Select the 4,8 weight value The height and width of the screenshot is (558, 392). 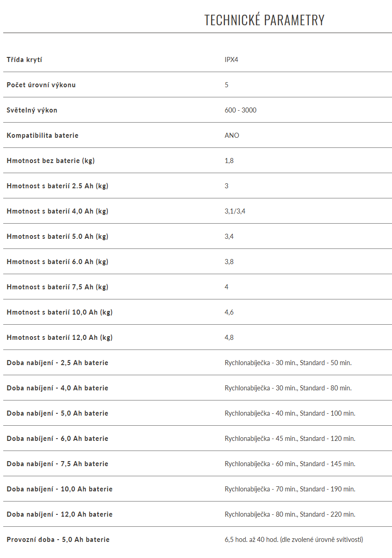[229, 338]
